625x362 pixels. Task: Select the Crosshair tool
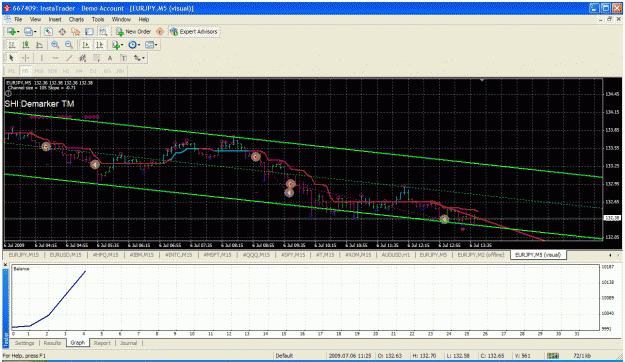pos(26,58)
